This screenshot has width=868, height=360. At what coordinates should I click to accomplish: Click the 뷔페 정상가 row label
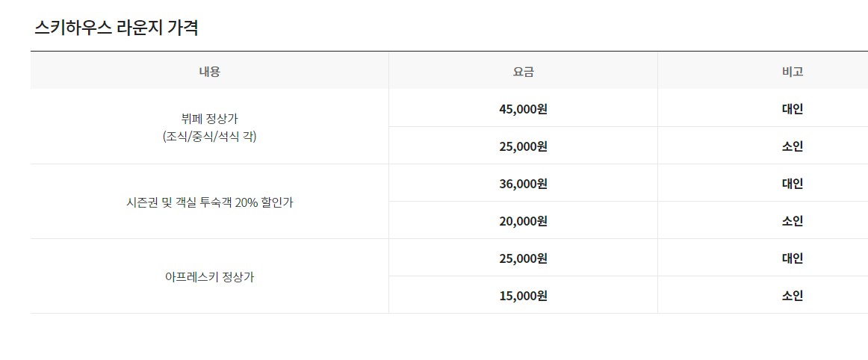[x=209, y=118]
